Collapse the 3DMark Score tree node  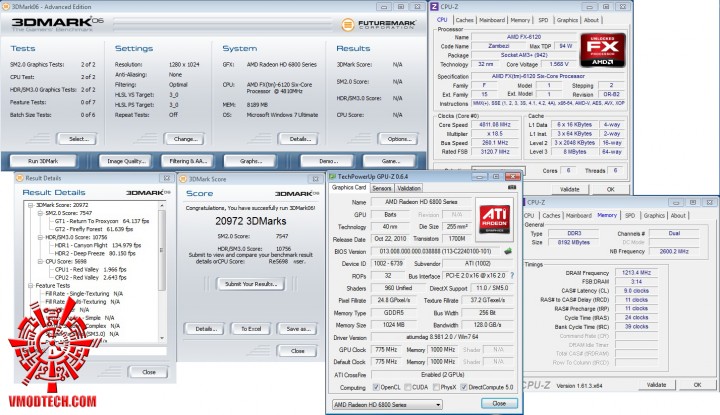[x=31, y=204]
